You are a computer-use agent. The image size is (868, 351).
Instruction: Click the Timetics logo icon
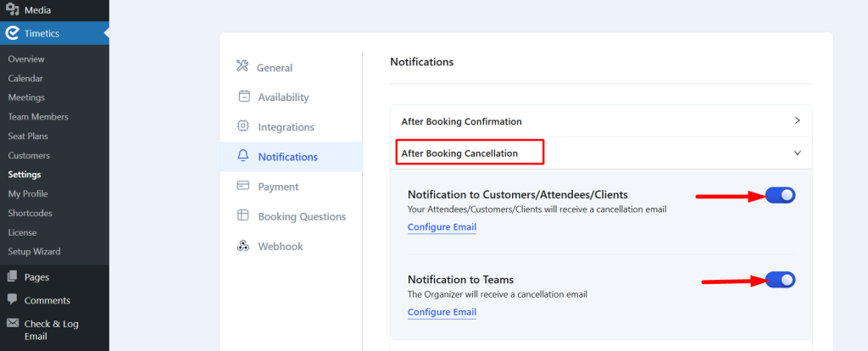click(12, 33)
